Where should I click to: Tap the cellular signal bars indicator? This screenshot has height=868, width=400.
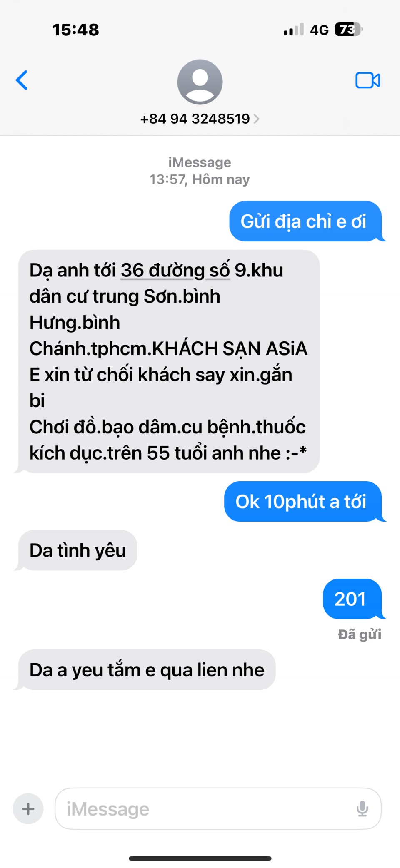click(x=294, y=30)
